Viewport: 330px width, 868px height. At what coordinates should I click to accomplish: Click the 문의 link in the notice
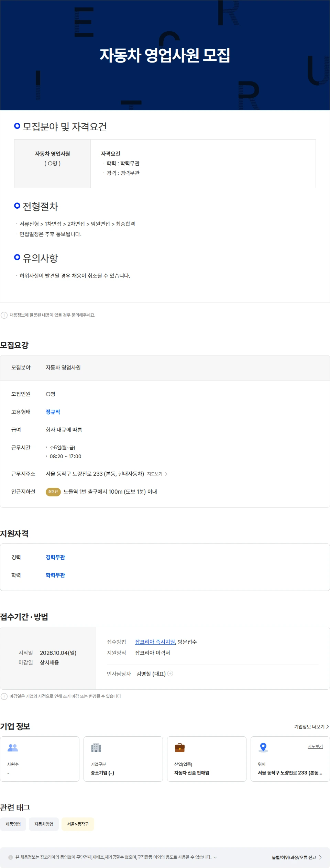pyautogui.click(x=75, y=315)
